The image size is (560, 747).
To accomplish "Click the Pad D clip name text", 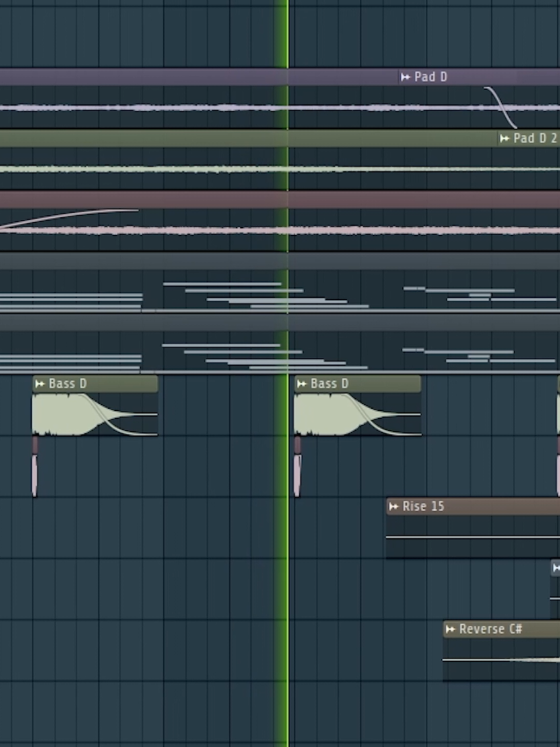I will pos(429,77).
